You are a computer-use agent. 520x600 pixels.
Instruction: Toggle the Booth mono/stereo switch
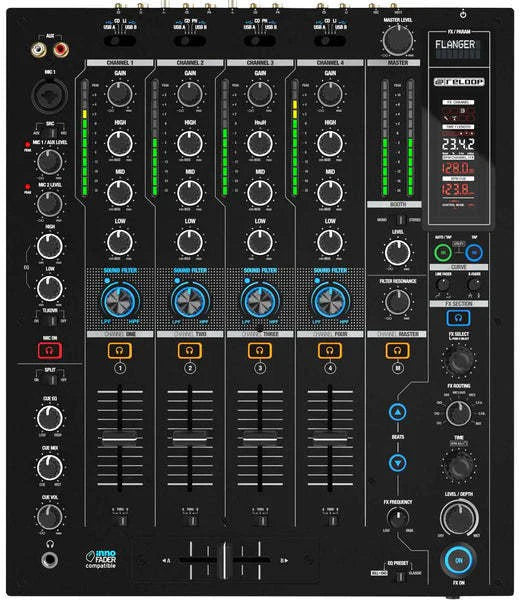400,220
